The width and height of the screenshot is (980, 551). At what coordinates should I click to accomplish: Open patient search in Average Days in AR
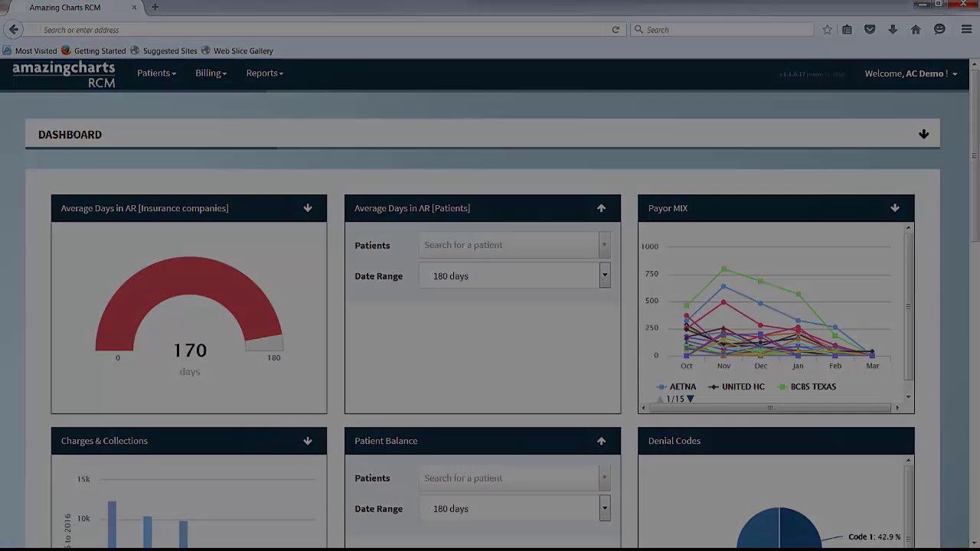click(514, 245)
